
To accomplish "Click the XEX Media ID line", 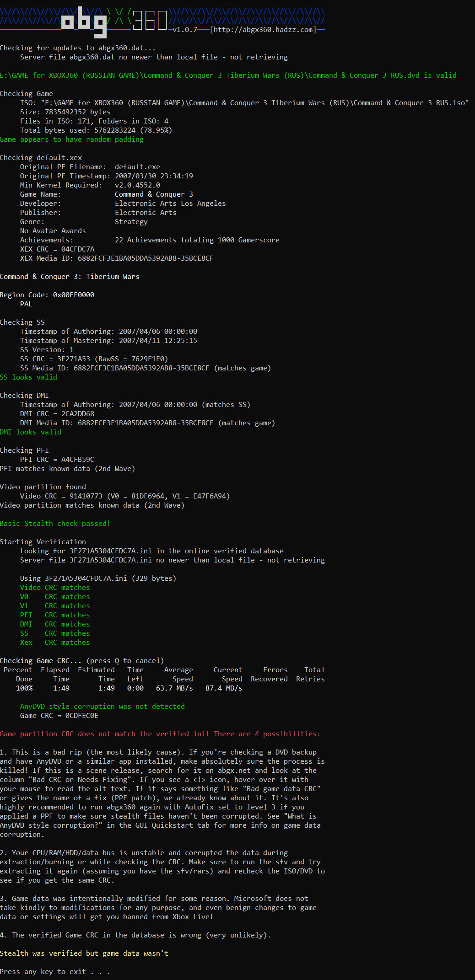I will click(117, 258).
